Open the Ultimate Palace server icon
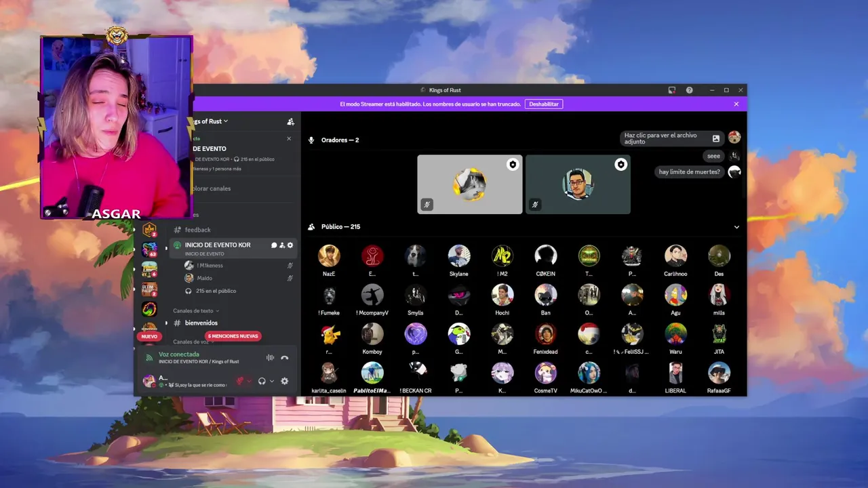Screen dimensions: 868x488 (x=149, y=289)
